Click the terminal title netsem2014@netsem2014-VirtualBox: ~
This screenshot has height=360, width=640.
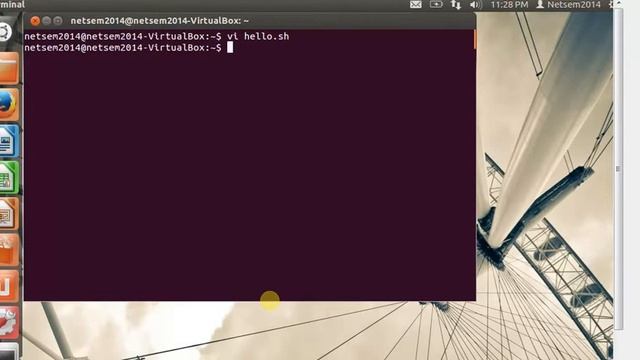click(x=160, y=21)
